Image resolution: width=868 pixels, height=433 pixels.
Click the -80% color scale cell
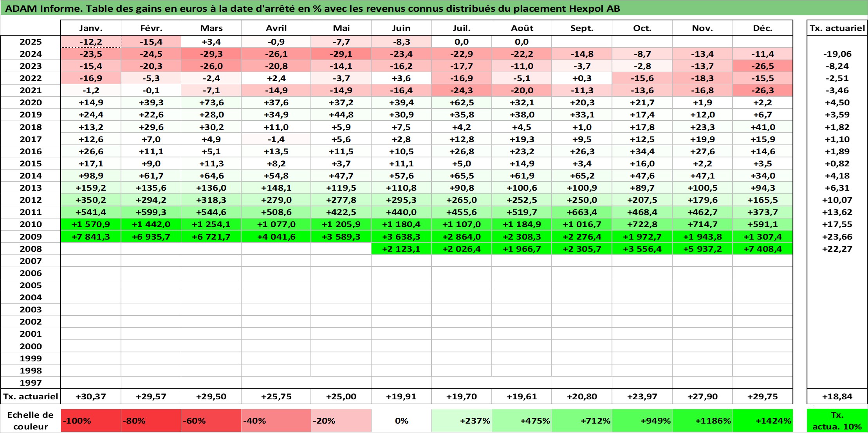point(151,420)
